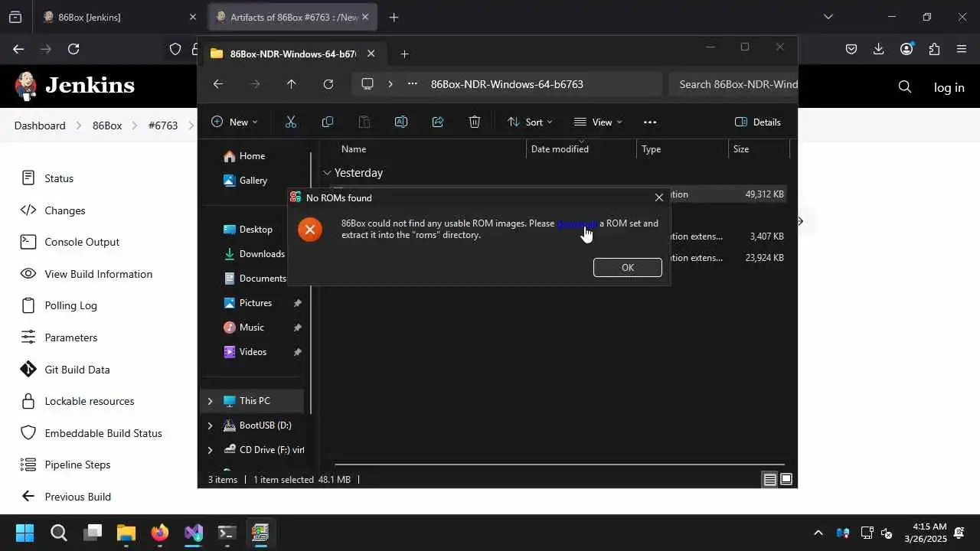This screenshot has height=551, width=980.
Task: Open 86Box breadcrumb in Jenkins
Action: [107, 126]
